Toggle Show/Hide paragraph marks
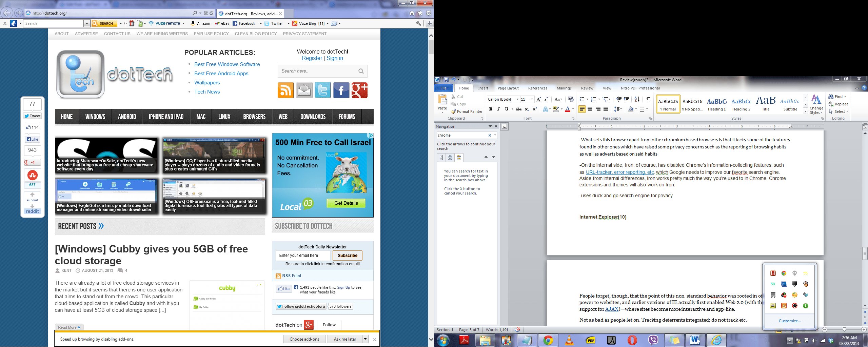This screenshot has width=868, height=347. 648,99
